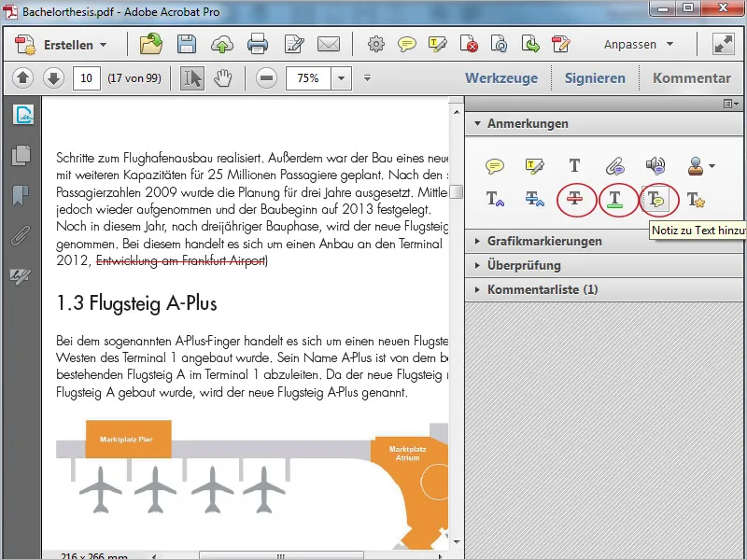Click the extract page icon with green arrow
Image resolution: width=747 pixels, height=560 pixels.
click(530, 44)
